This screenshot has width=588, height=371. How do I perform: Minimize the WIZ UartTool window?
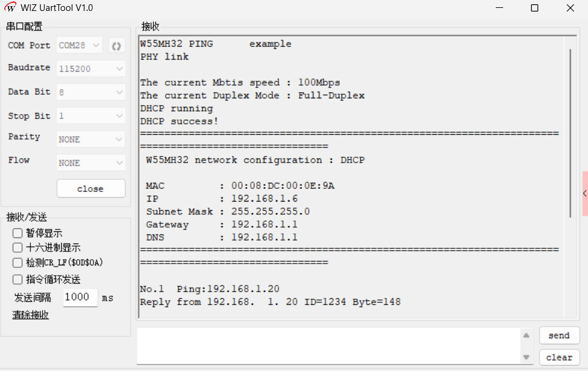coord(499,8)
